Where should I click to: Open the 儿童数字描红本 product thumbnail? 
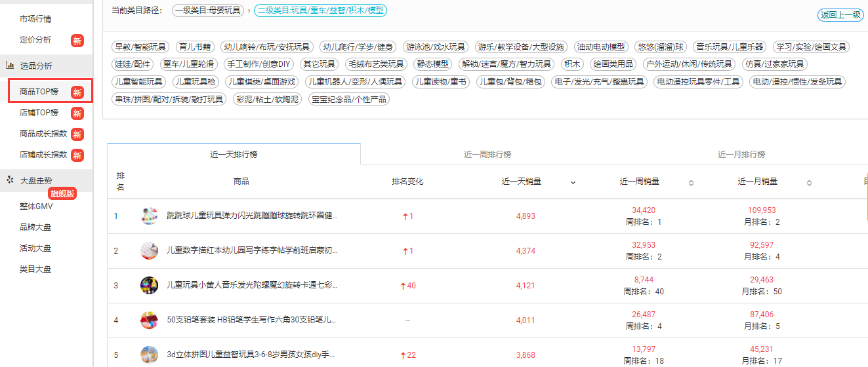click(x=149, y=251)
